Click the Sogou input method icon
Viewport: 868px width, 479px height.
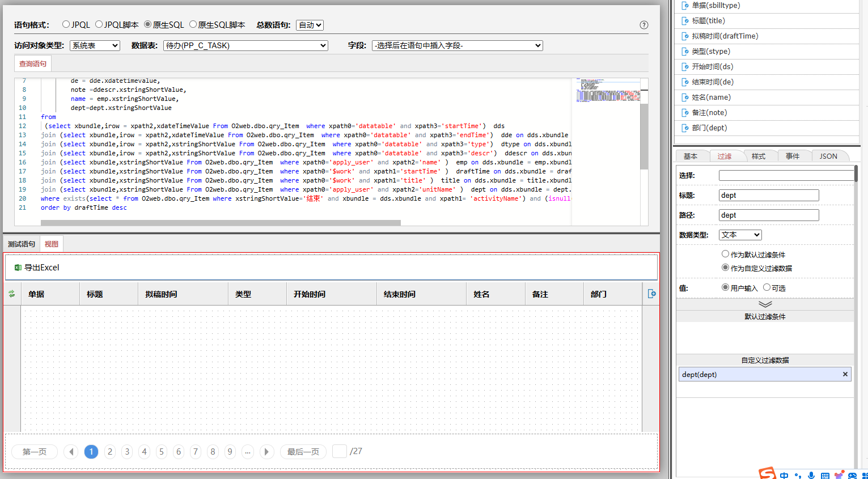pyautogui.click(x=767, y=474)
